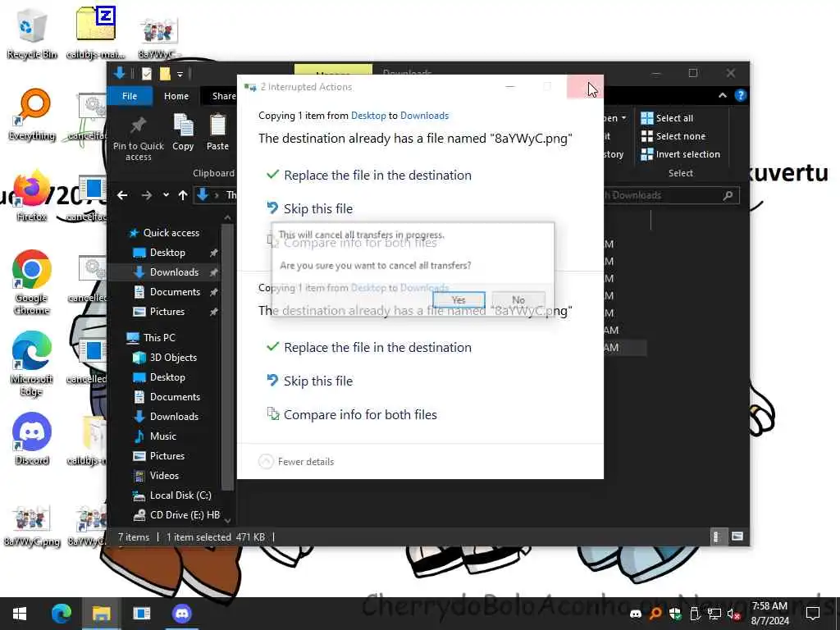Open the Recycle Bin desktop icon
Screen dimensions: 840x630
[32, 33]
